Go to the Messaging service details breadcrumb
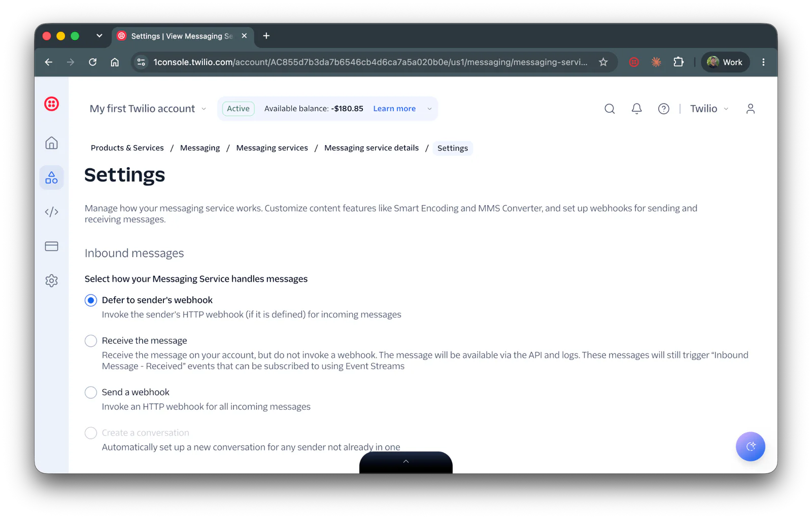Screen dimensions: 812x519 (x=371, y=148)
